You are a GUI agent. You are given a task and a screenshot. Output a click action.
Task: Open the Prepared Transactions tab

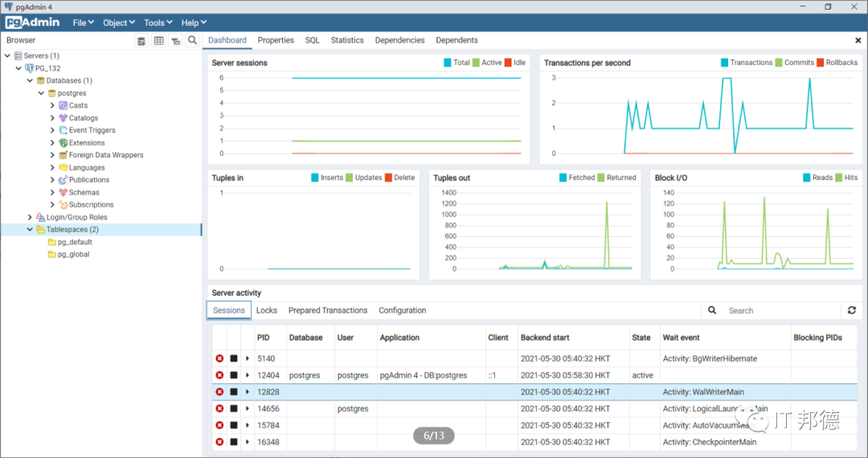coord(328,310)
